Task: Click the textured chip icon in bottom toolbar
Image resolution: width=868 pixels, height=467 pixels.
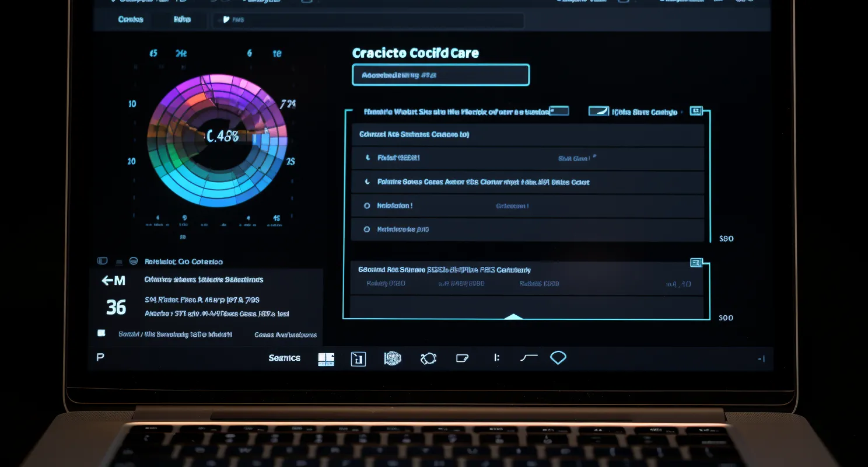Action: coord(393,358)
